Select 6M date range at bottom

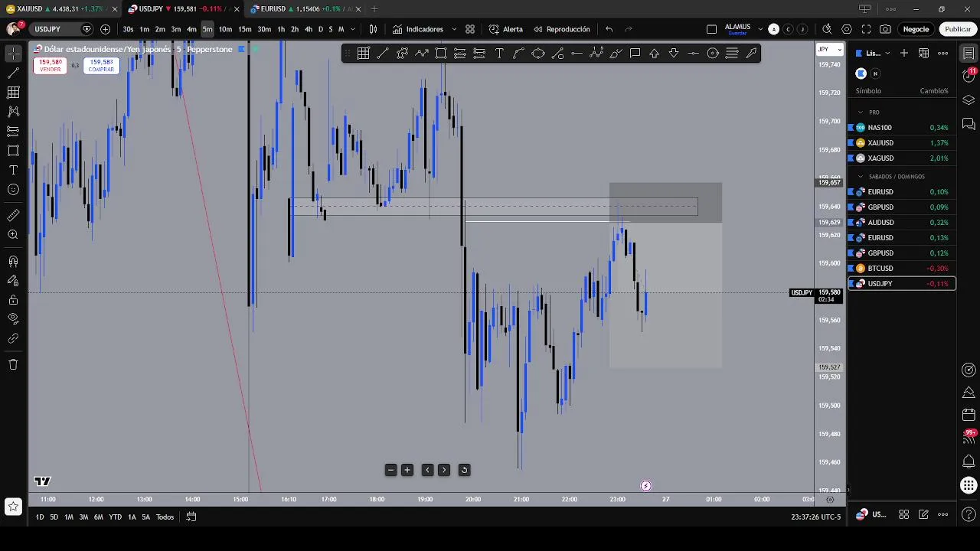(98, 517)
